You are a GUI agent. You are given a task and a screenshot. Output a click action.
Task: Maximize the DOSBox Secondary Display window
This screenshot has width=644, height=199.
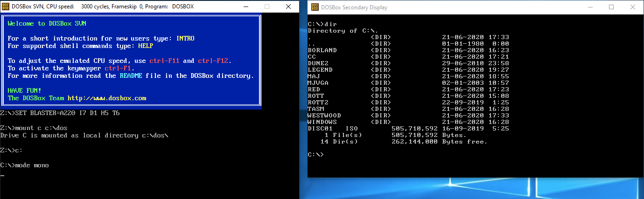click(612, 7)
